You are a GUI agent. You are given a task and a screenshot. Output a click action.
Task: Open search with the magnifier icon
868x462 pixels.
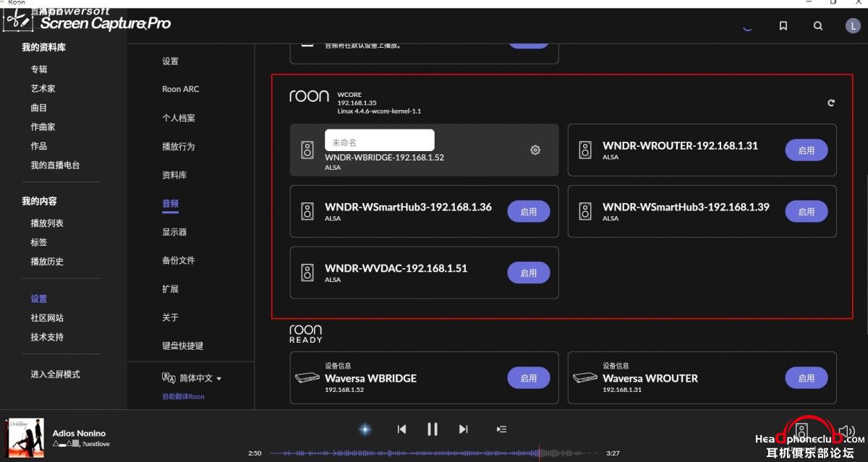point(818,26)
